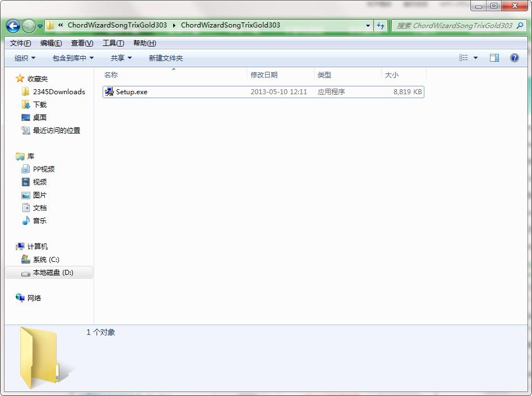Open the 编辑(E) menu
Image resolution: width=532 pixels, height=396 pixels.
point(51,43)
